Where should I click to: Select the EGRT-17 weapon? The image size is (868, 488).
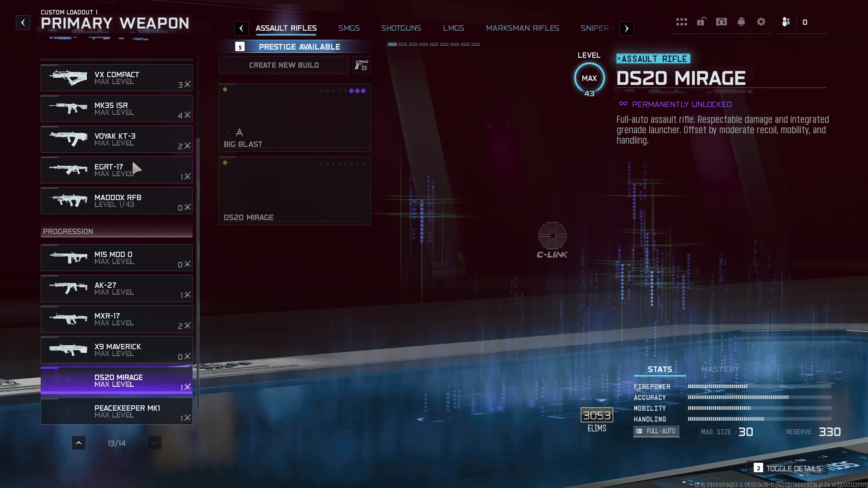pos(117,170)
